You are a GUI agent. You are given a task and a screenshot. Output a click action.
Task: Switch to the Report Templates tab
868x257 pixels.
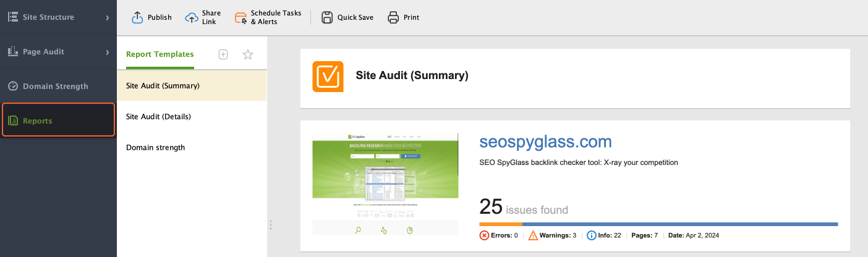[160, 54]
